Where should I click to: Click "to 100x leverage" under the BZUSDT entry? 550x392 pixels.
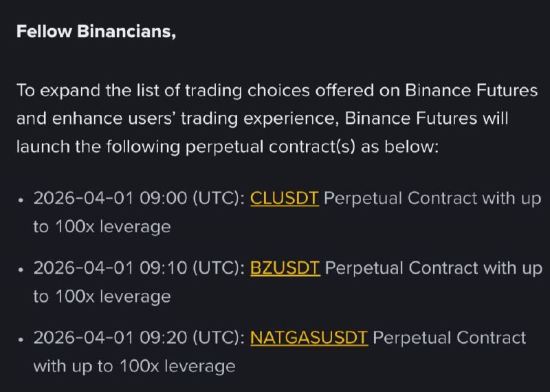tap(102, 296)
